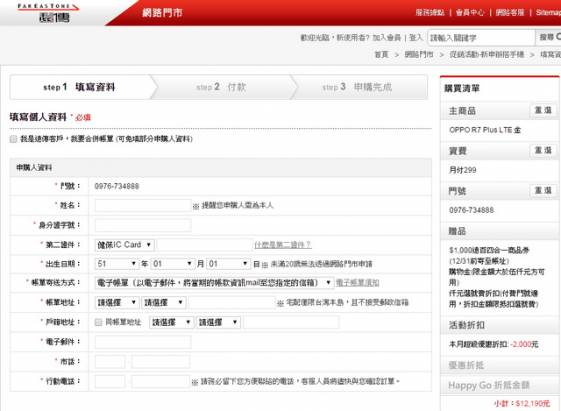
Task: Click the 加入會員 link
Action: point(386,38)
